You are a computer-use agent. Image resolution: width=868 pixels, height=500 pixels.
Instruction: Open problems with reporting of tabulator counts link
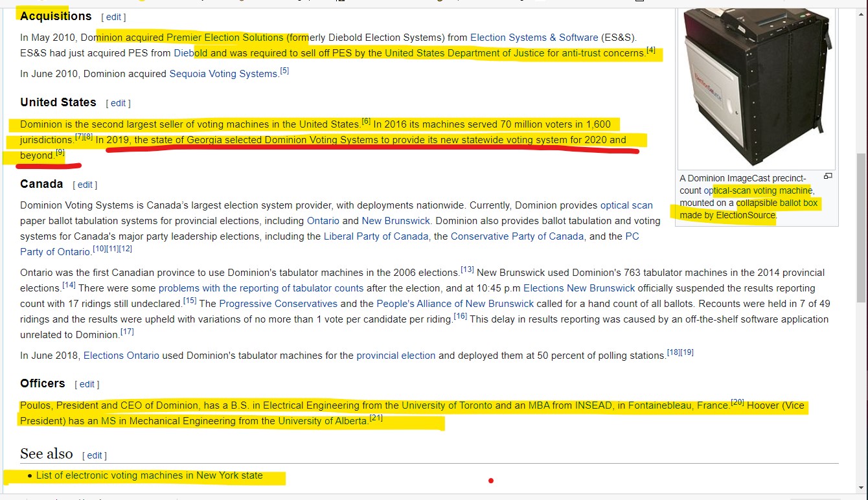[261, 288]
